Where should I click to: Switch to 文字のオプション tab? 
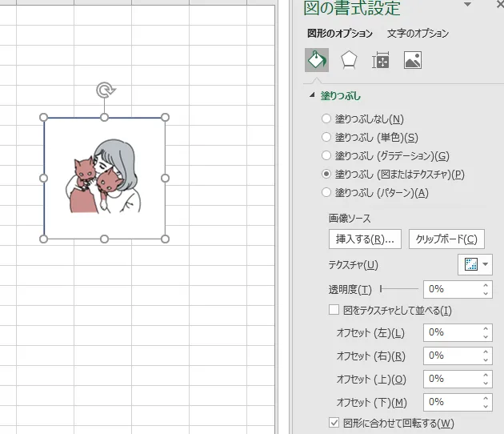coord(418,33)
